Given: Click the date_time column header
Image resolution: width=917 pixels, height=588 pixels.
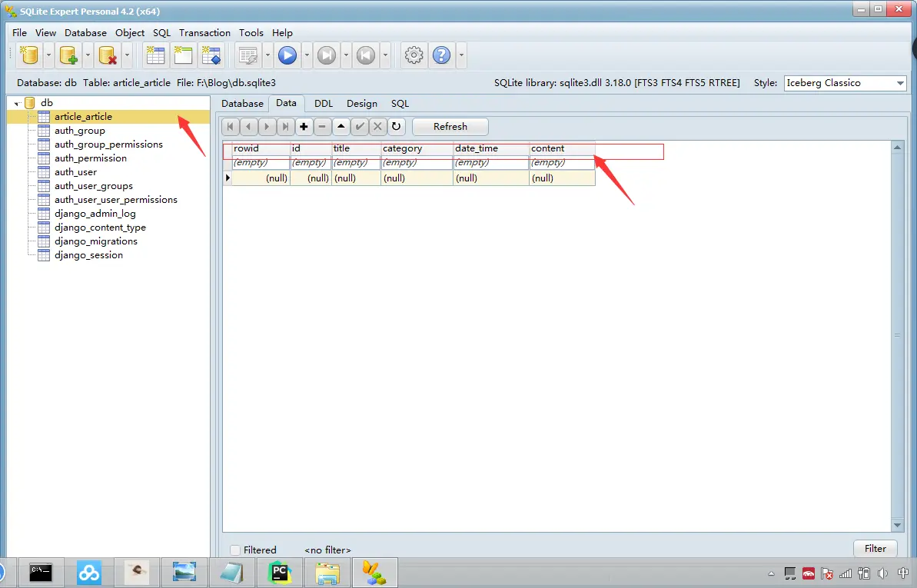Looking at the screenshot, I should tap(490, 148).
